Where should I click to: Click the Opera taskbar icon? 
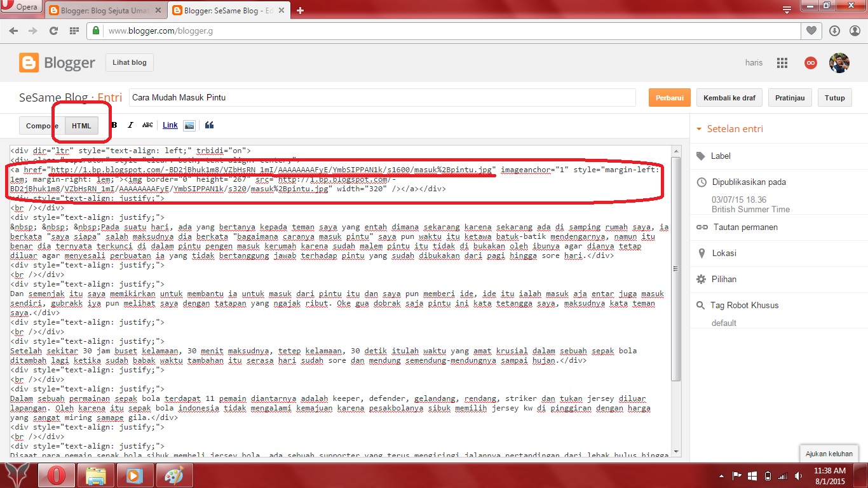click(57, 475)
